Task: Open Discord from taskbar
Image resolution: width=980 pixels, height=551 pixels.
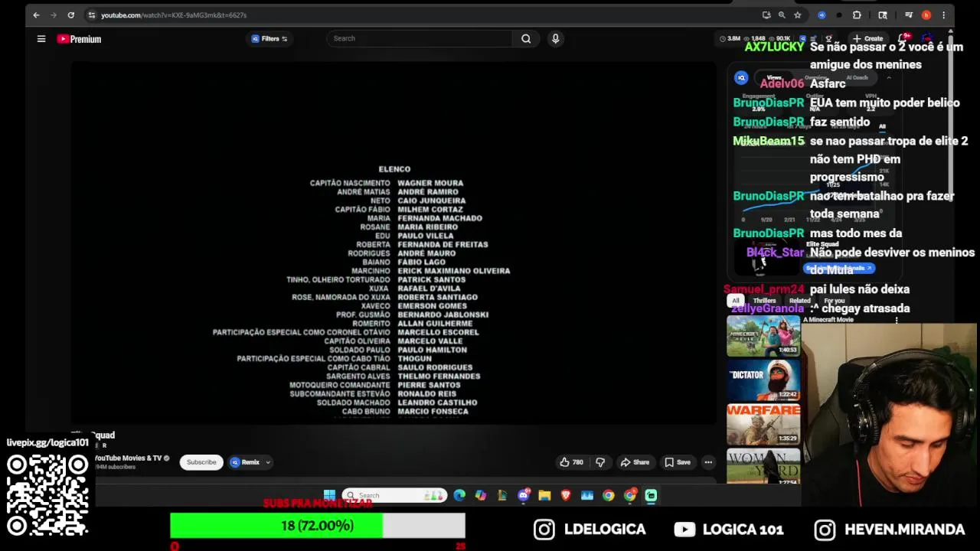Action: click(x=524, y=495)
